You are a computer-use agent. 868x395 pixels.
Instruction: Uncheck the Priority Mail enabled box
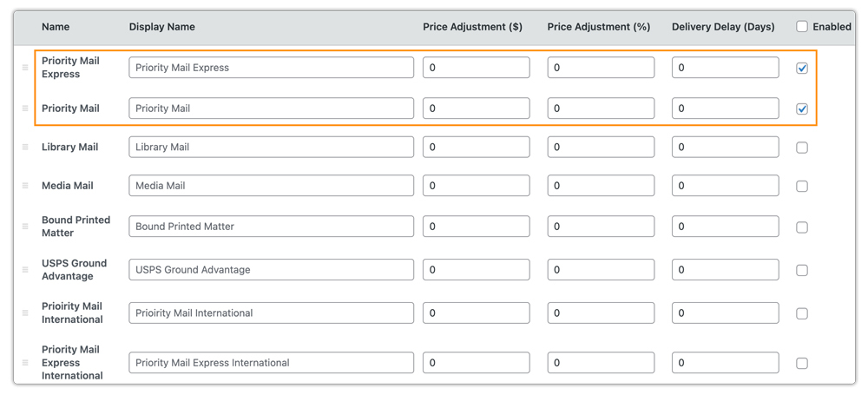(802, 109)
